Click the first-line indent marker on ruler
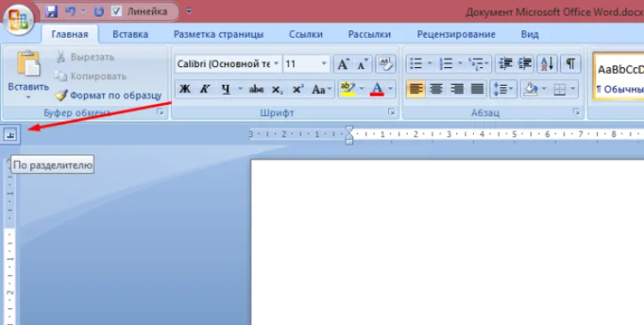The width and height of the screenshot is (644, 325). [x=349, y=129]
